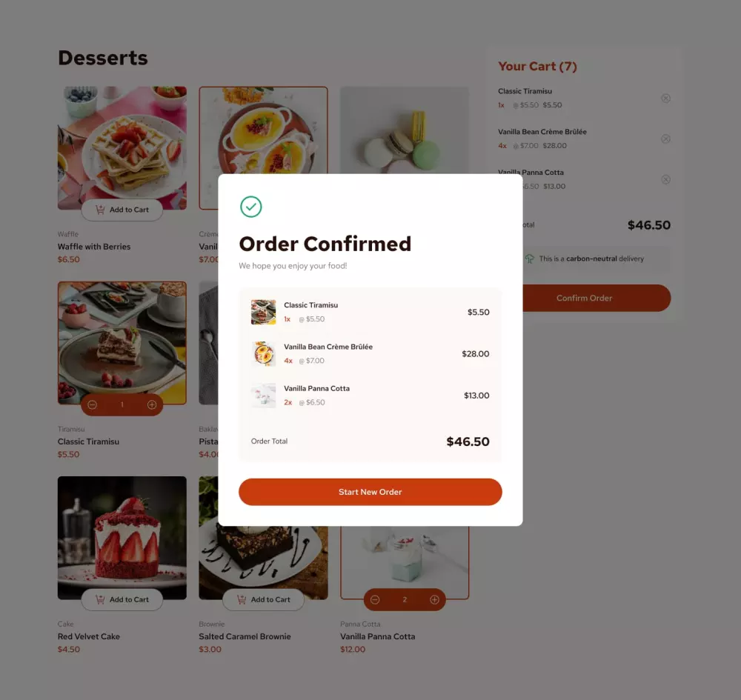741x700 pixels.
Task: Add Salted Caramel Brownie to cart
Action: click(263, 599)
